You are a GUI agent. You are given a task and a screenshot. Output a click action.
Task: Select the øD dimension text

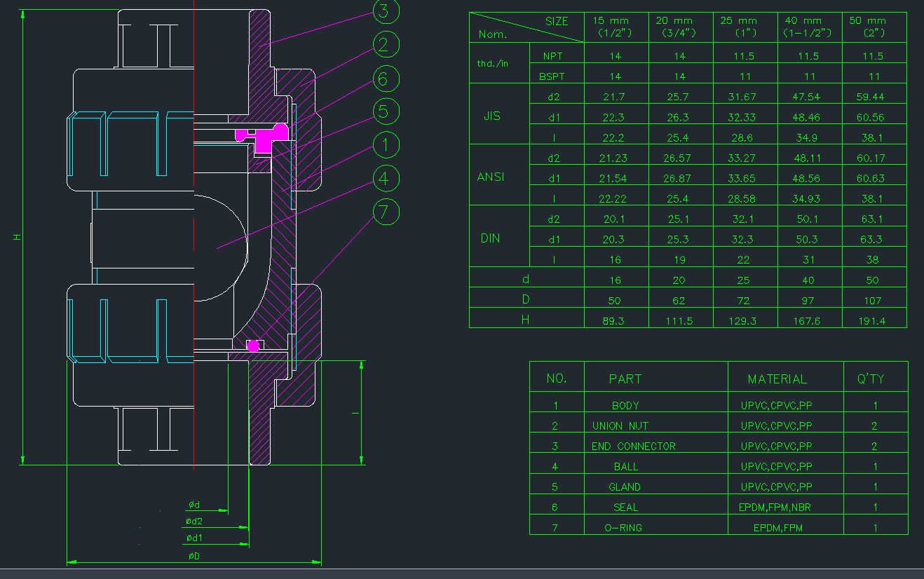194,556
